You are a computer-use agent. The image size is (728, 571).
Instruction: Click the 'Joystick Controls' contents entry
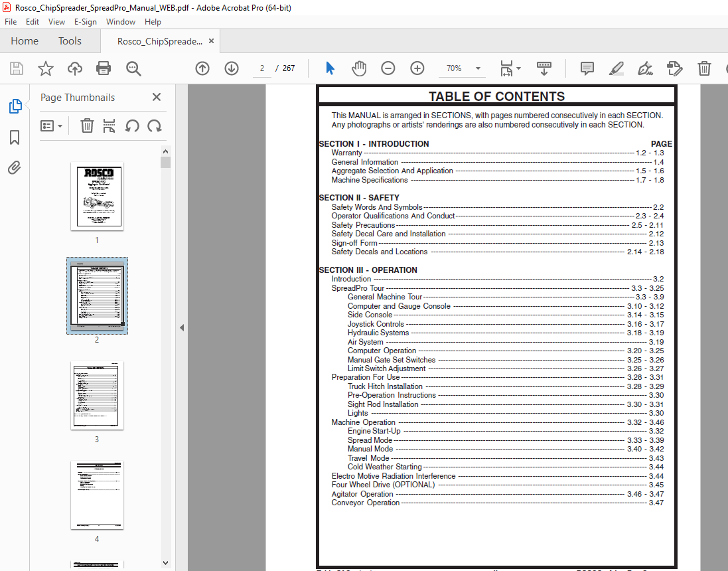(x=376, y=324)
